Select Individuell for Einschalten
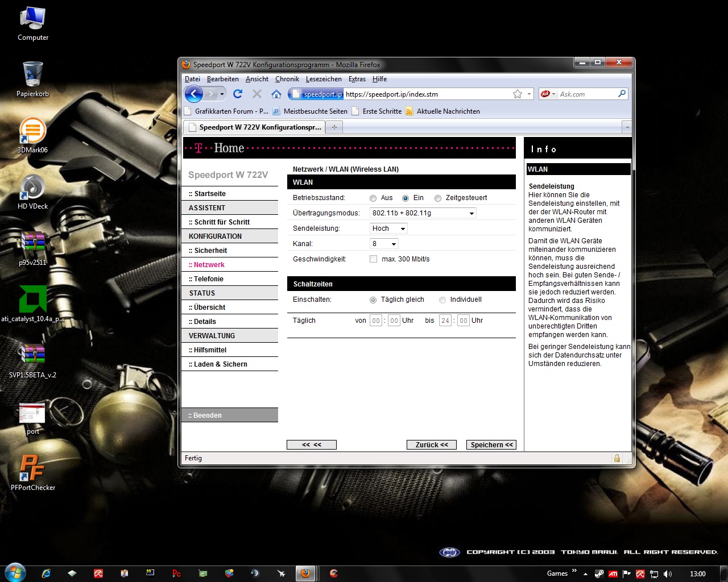This screenshot has height=582, width=728. point(442,300)
